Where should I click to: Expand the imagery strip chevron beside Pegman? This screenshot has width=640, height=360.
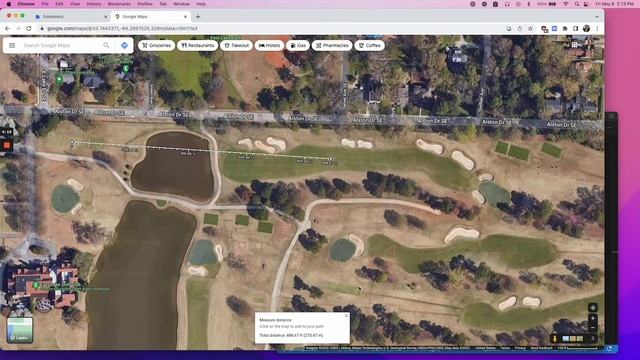click(593, 338)
